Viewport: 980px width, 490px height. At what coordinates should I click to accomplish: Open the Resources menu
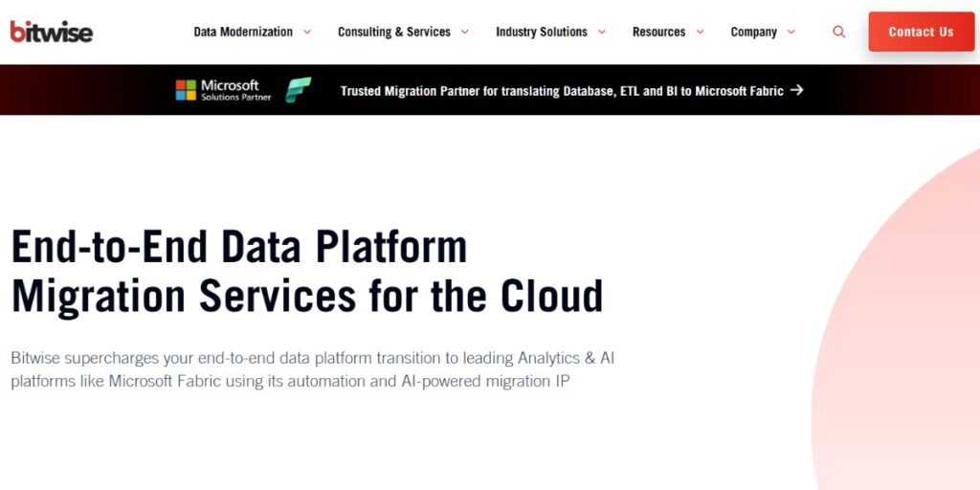click(x=658, y=32)
